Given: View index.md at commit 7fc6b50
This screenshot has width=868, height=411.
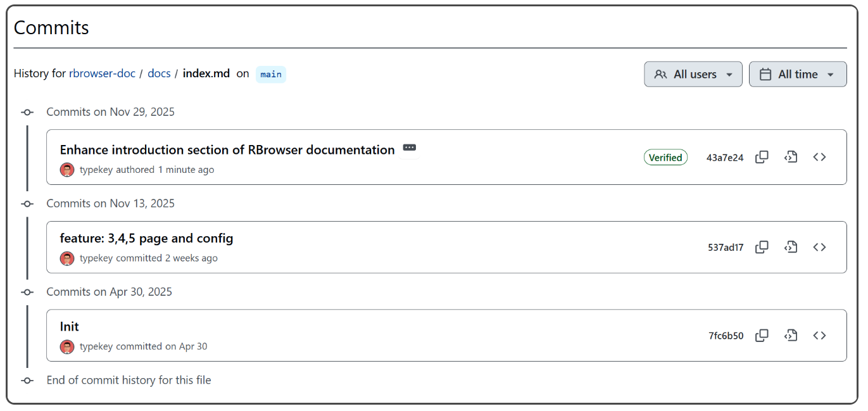Looking at the screenshot, I should coord(790,336).
